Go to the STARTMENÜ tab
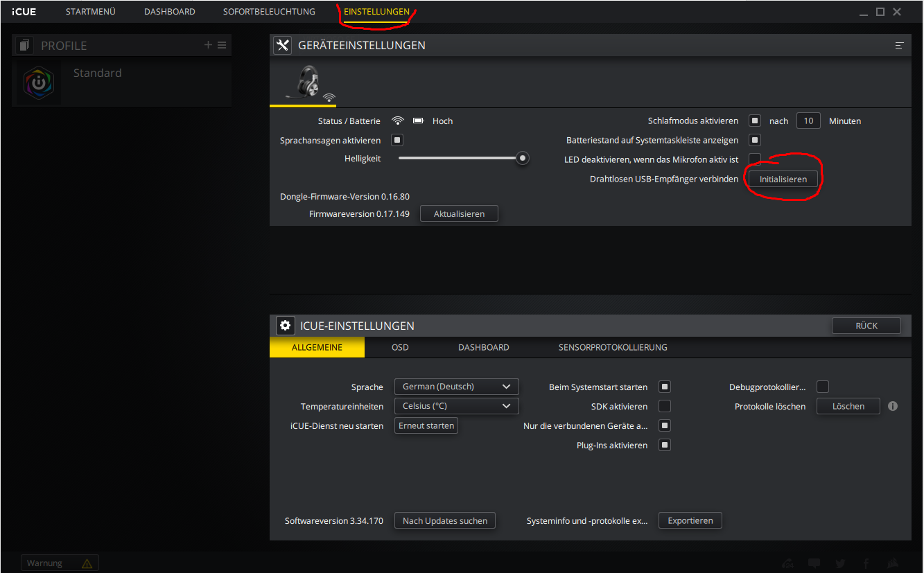924x573 pixels. [91, 12]
